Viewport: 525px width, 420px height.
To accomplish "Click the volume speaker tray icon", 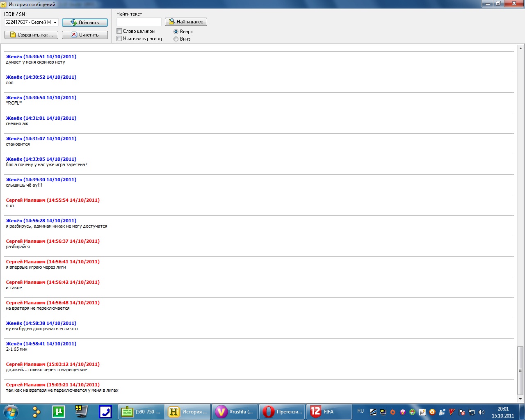I will (482, 412).
